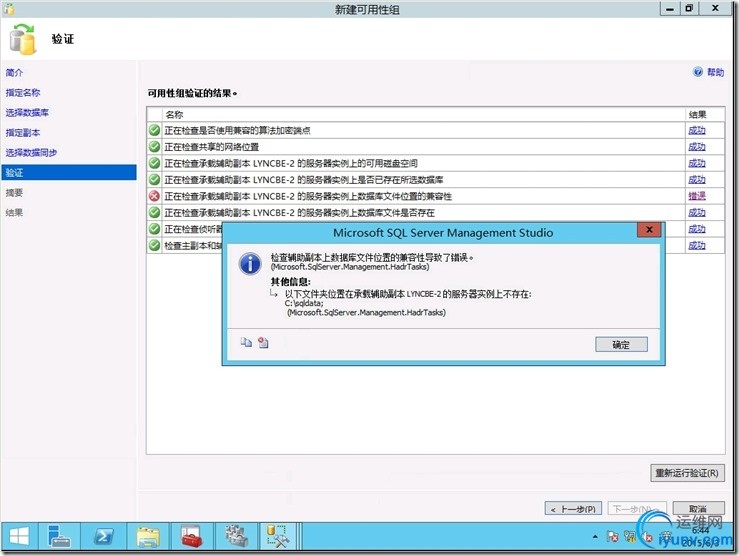Select the row about 数据库文件位置的兼容性

435,196
